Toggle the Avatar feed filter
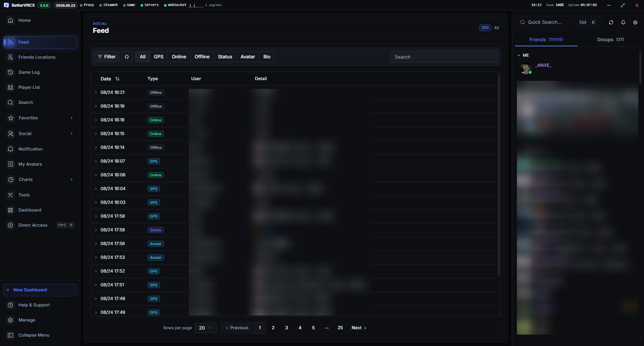Image resolution: width=644 pixels, height=346 pixels. [248, 57]
